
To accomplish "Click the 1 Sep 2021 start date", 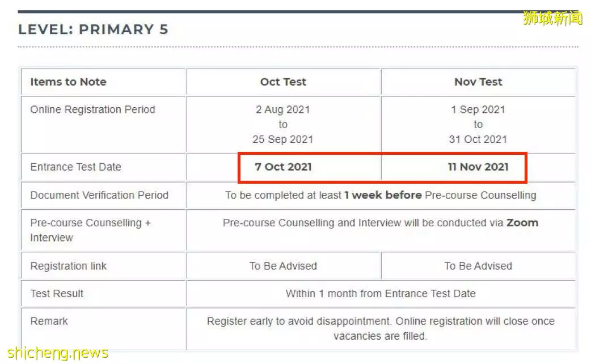I will (x=478, y=109).
